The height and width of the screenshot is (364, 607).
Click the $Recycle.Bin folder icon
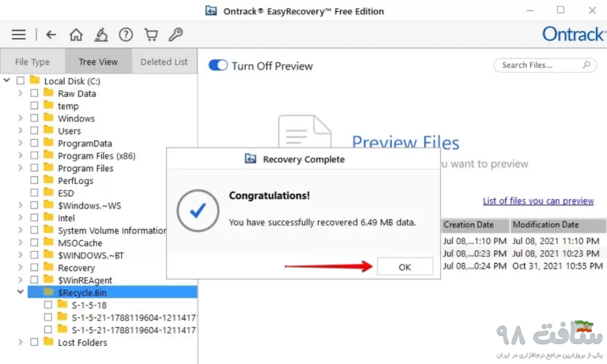pyautogui.click(x=48, y=292)
